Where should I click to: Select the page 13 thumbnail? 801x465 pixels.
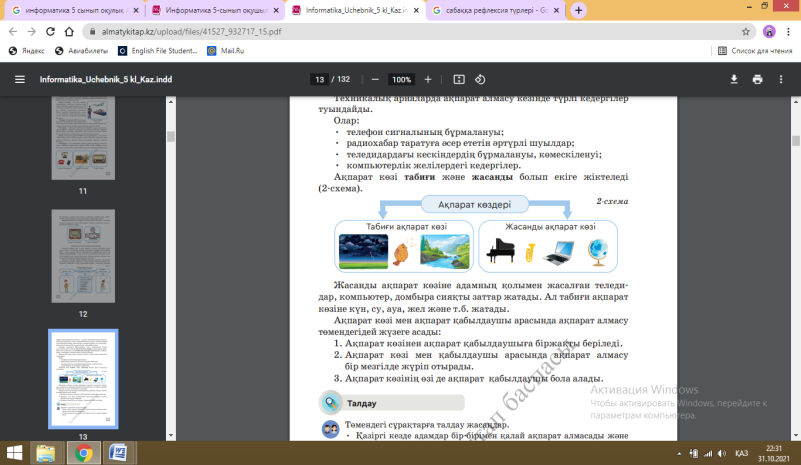click(x=83, y=379)
